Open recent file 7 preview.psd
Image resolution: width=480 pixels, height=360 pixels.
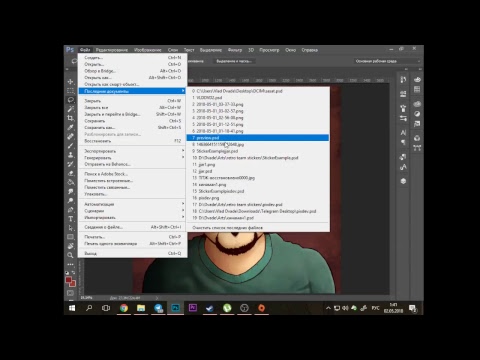tap(258, 138)
